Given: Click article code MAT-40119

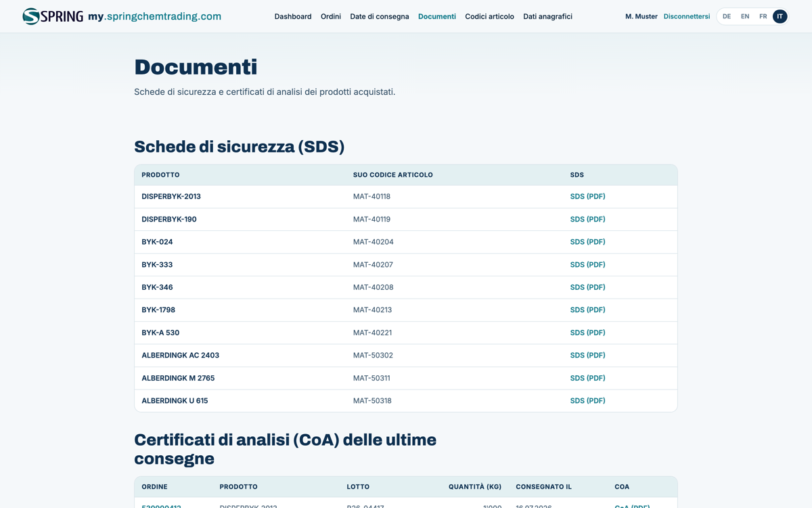Looking at the screenshot, I should point(371,219).
